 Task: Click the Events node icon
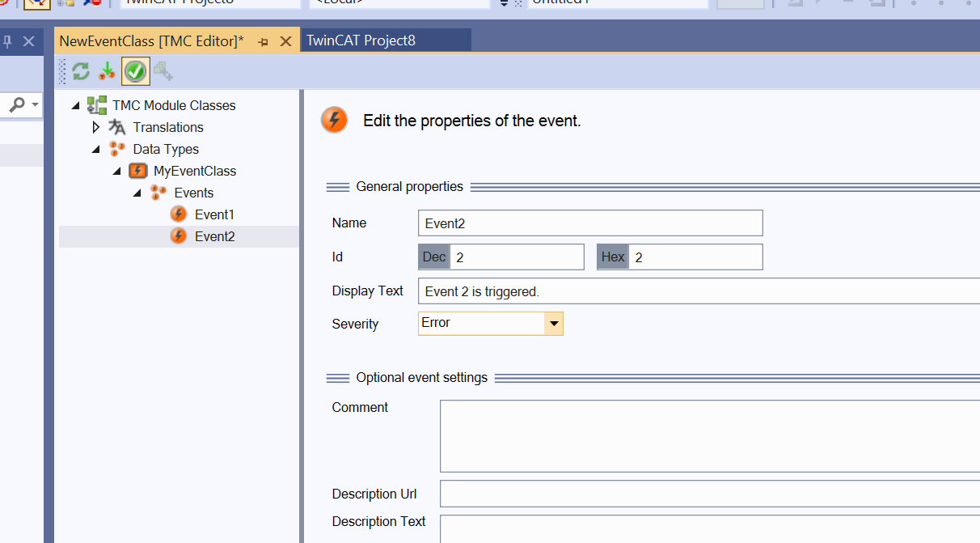(158, 193)
